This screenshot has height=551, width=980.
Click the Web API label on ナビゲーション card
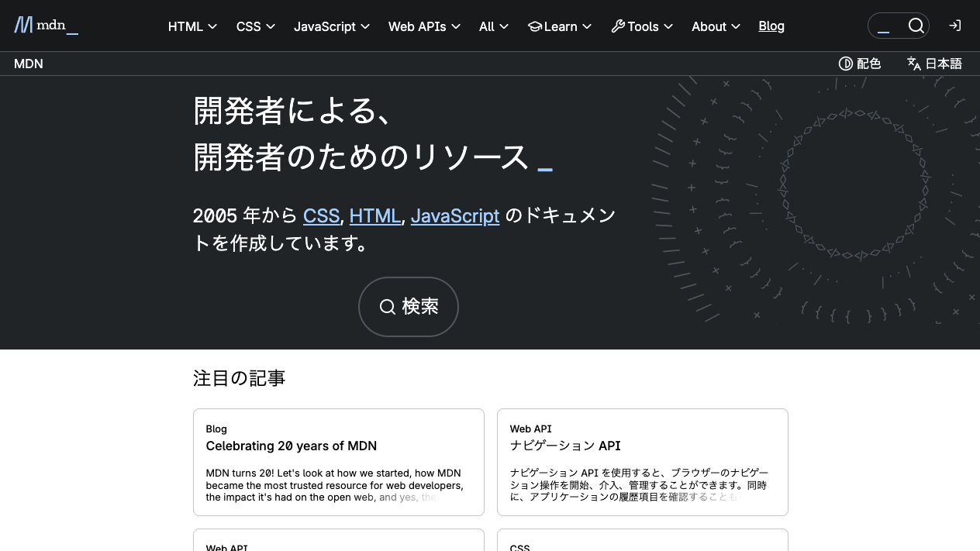(530, 429)
